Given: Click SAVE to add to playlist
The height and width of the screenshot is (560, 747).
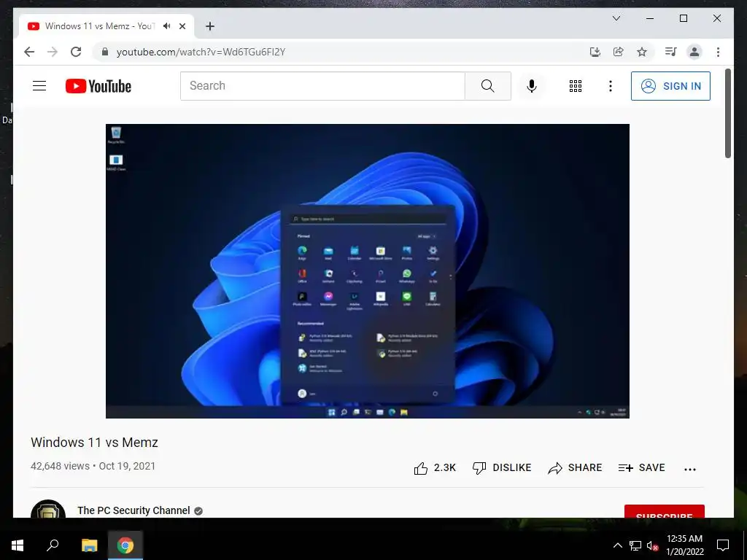Looking at the screenshot, I should pyautogui.click(x=641, y=467).
